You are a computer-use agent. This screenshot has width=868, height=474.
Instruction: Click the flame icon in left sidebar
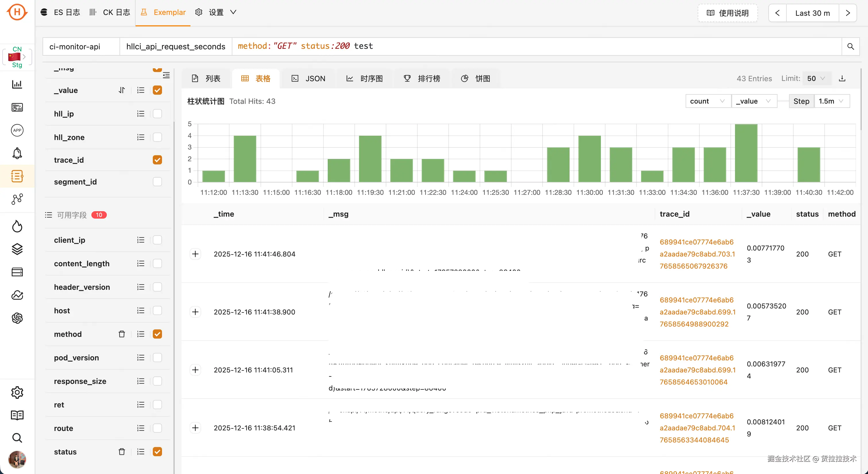coord(17,226)
